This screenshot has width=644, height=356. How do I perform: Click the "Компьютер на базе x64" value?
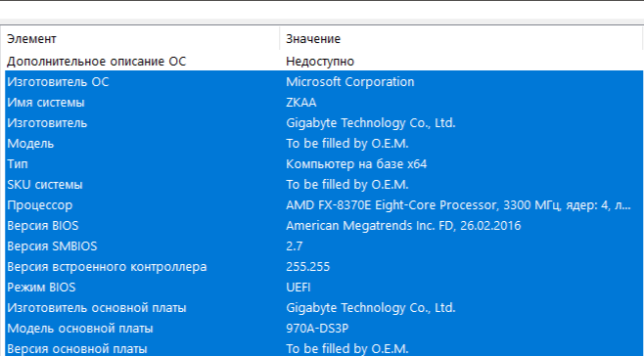356,164
